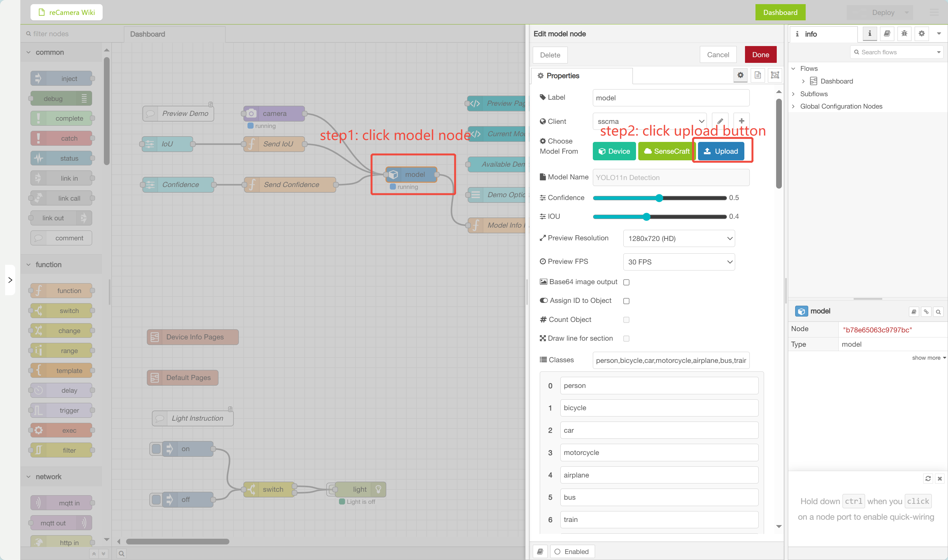Open the Preview Resolution dropdown
The width and height of the screenshot is (948, 560).
(x=679, y=238)
